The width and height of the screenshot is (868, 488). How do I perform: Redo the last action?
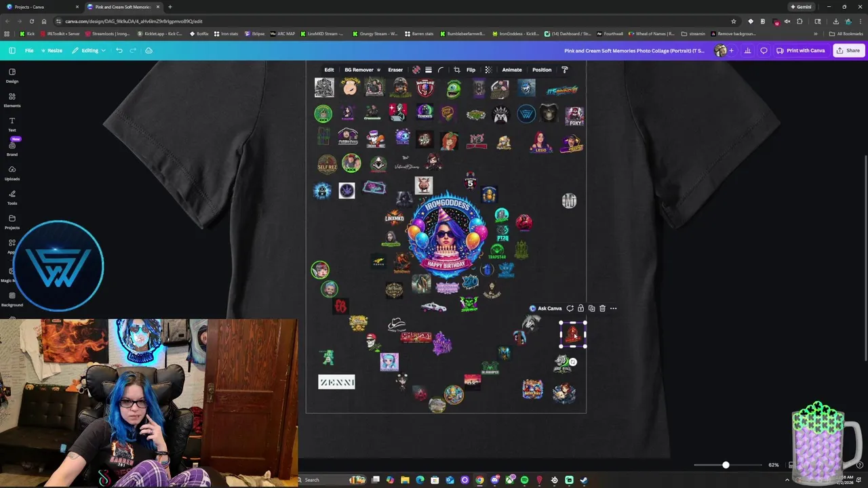[133, 50]
